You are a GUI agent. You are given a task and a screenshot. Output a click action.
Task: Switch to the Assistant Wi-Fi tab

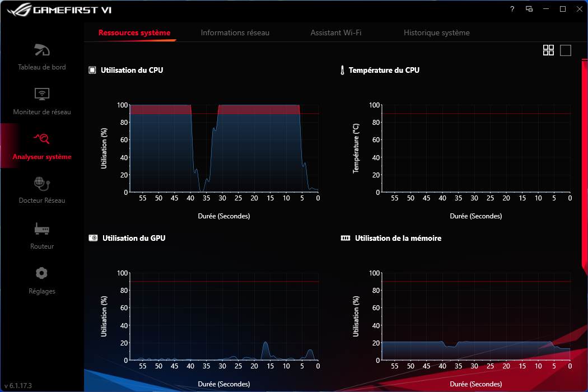[336, 32]
